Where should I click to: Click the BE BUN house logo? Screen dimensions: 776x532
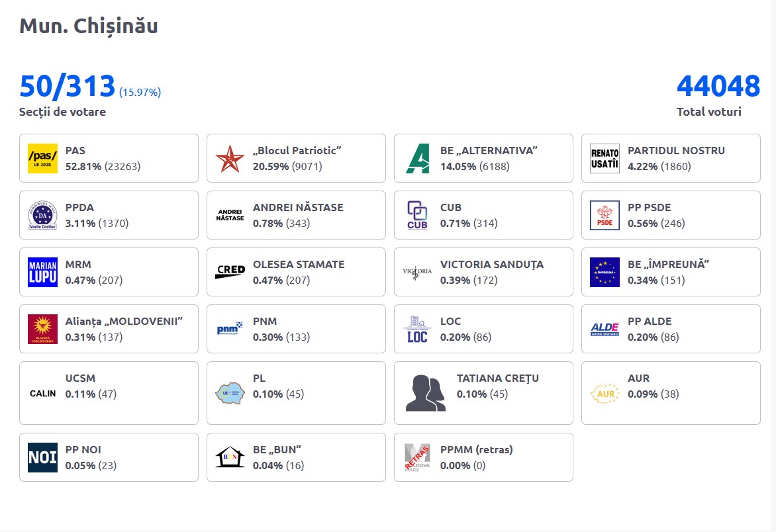[x=230, y=457]
